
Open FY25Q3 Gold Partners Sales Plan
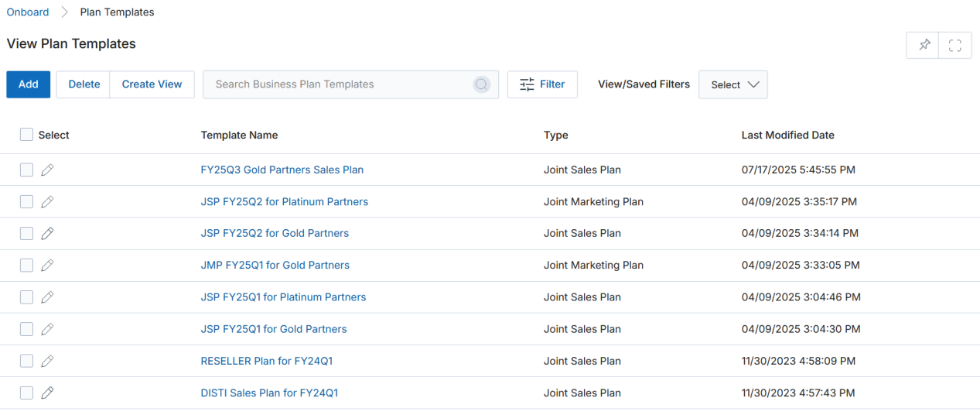pos(282,170)
